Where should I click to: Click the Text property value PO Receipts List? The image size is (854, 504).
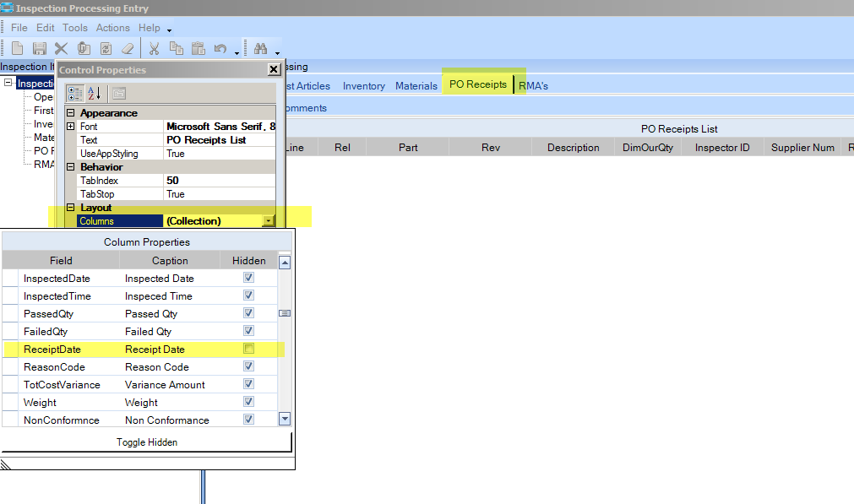pos(219,140)
